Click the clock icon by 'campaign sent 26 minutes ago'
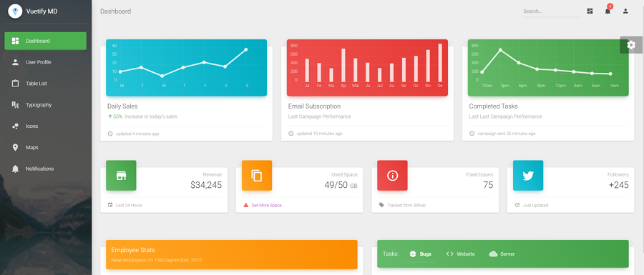 (472, 134)
